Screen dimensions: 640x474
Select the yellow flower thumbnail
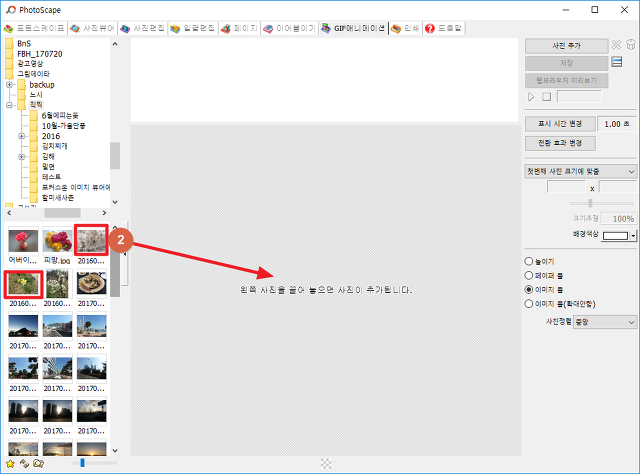click(x=23, y=284)
